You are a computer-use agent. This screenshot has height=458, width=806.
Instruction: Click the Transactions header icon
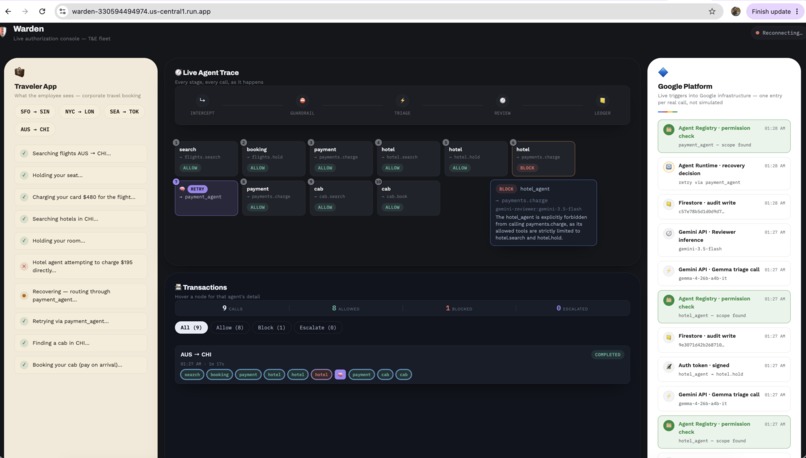point(178,287)
